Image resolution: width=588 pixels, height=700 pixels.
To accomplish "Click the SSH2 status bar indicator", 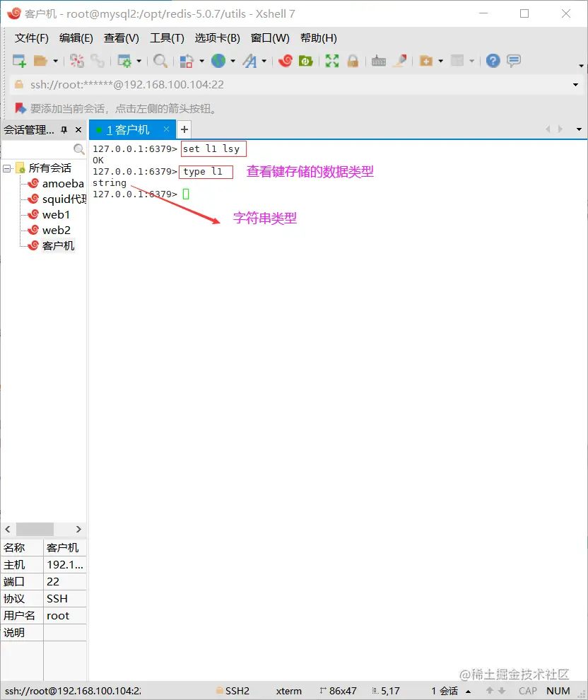I will click(x=233, y=691).
